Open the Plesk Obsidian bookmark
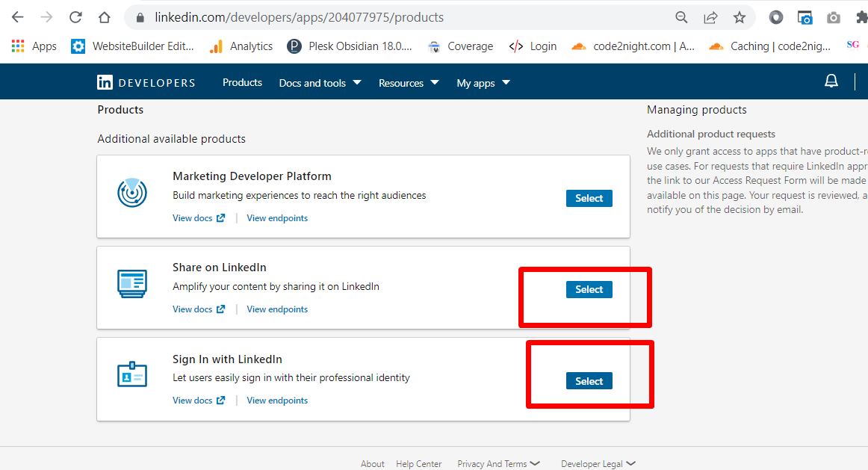868x470 pixels. [x=350, y=46]
